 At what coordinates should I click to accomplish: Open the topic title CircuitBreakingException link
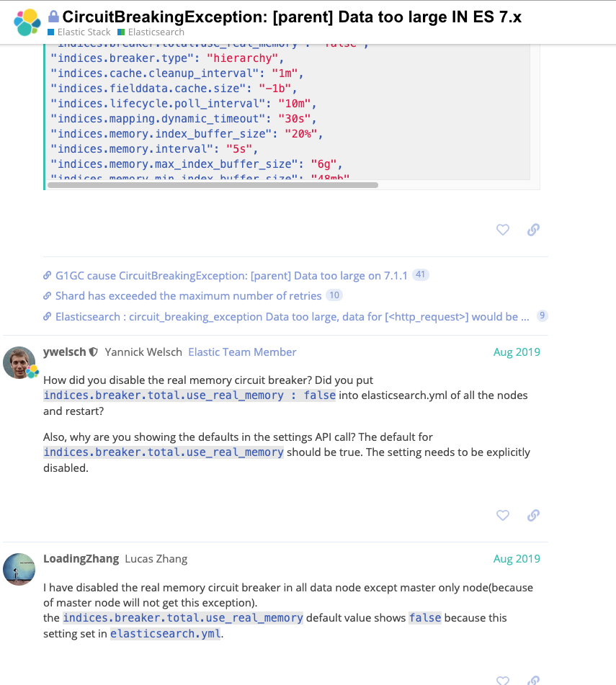[292, 17]
